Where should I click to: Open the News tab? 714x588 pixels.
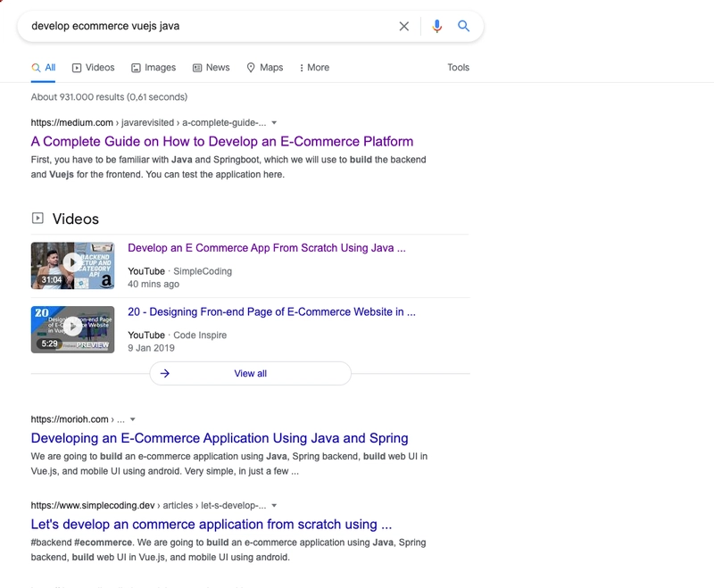click(x=212, y=68)
